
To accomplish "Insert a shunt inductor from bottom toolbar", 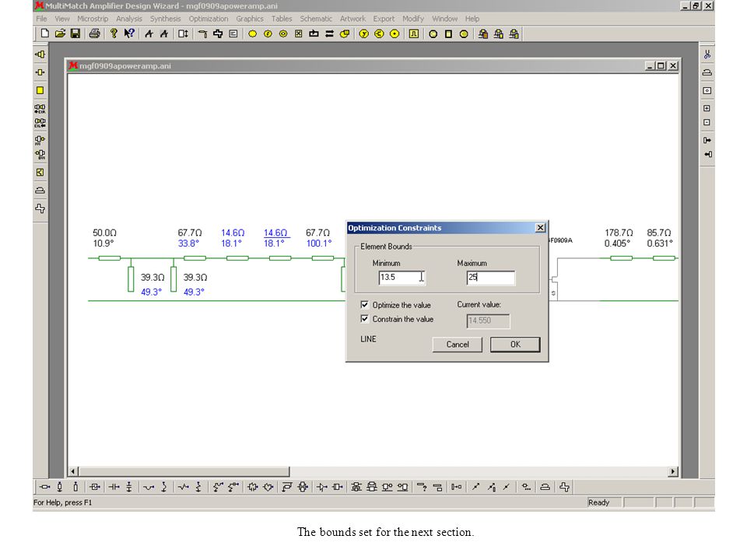I will 164,487.
